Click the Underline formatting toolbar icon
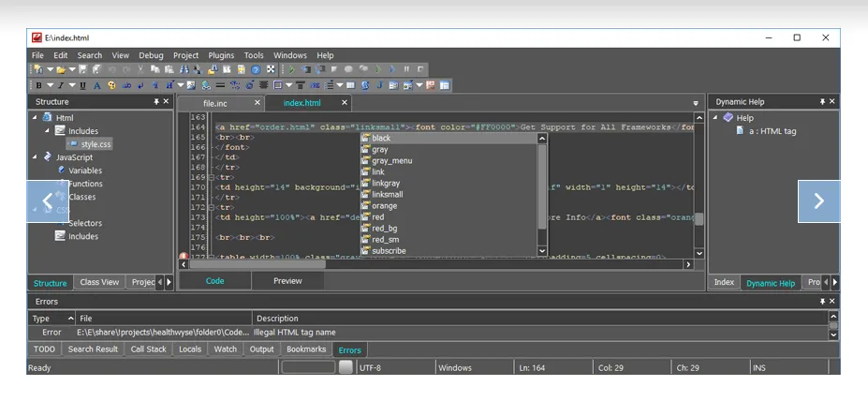868x401 pixels. [x=83, y=85]
